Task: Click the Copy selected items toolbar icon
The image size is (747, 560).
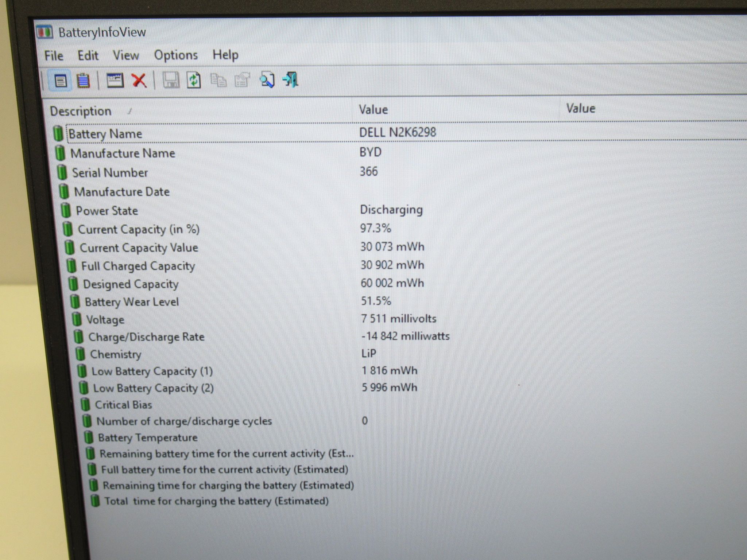Action: [x=218, y=80]
